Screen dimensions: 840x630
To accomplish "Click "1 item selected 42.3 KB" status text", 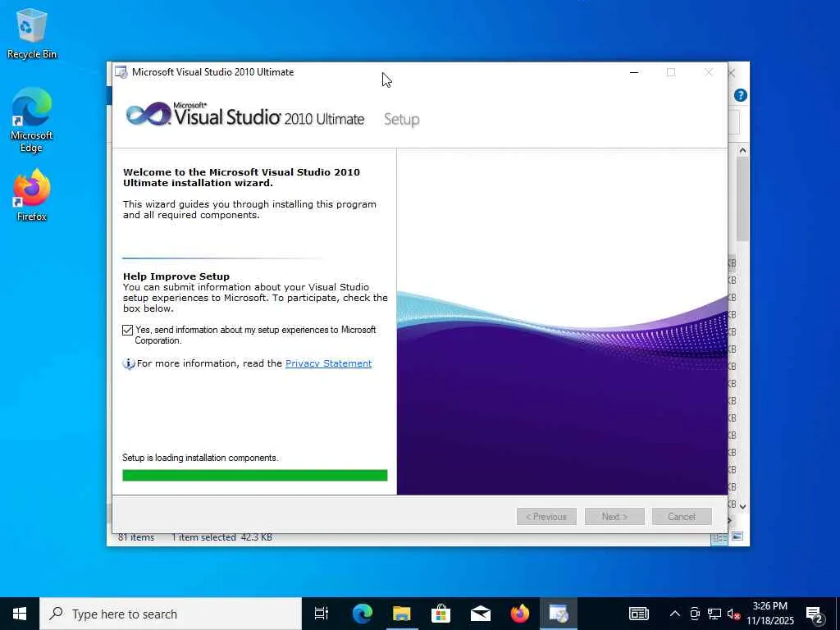I will [x=221, y=537].
